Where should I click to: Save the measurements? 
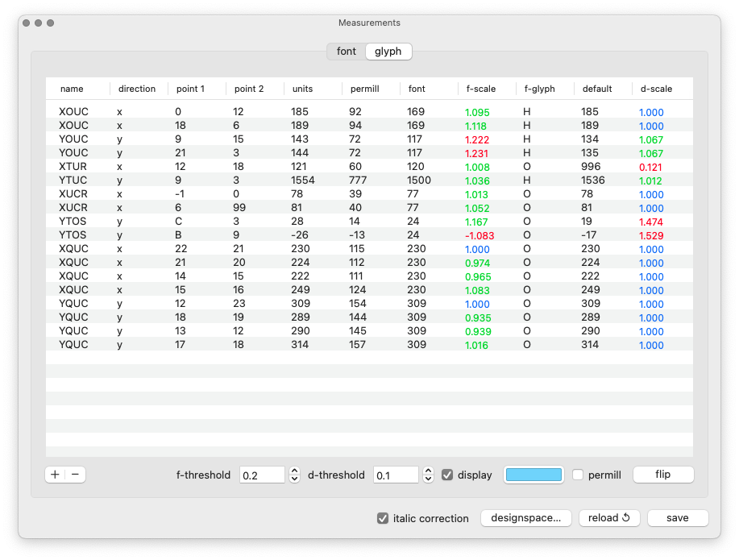(x=677, y=518)
